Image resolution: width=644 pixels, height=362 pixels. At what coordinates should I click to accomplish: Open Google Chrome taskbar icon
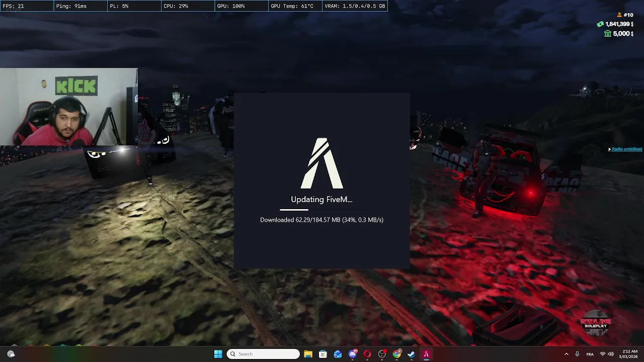click(397, 354)
